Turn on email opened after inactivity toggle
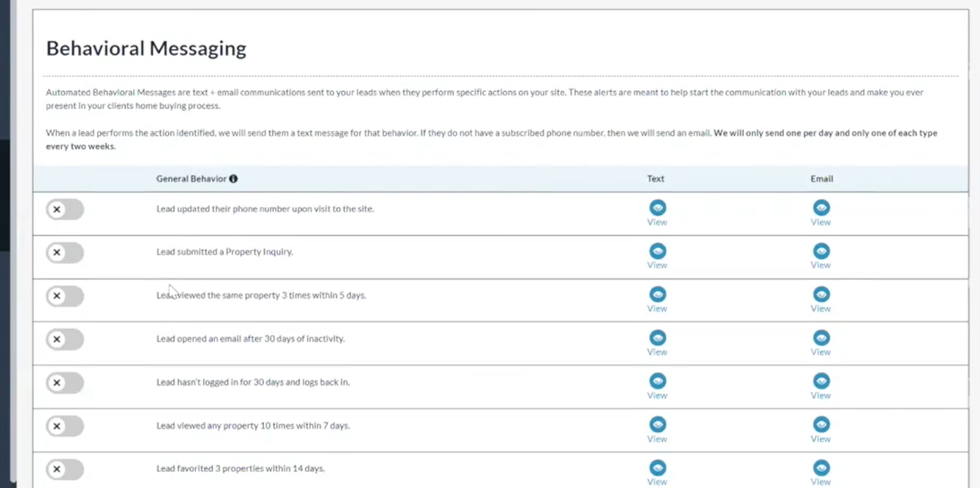The image size is (980, 488). (65, 339)
